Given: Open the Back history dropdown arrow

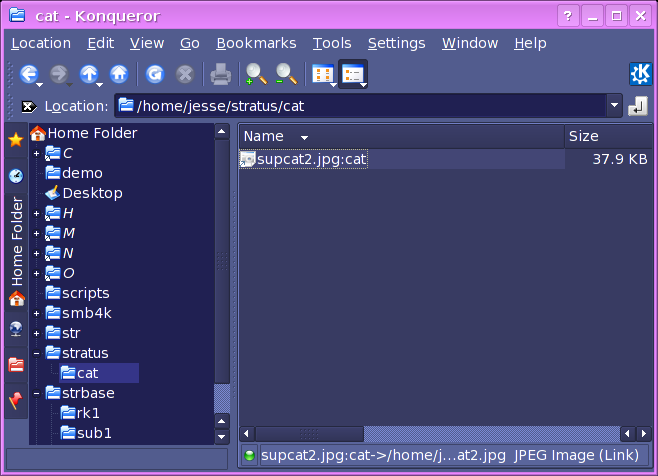Looking at the screenshot, I should click(39, 85).
